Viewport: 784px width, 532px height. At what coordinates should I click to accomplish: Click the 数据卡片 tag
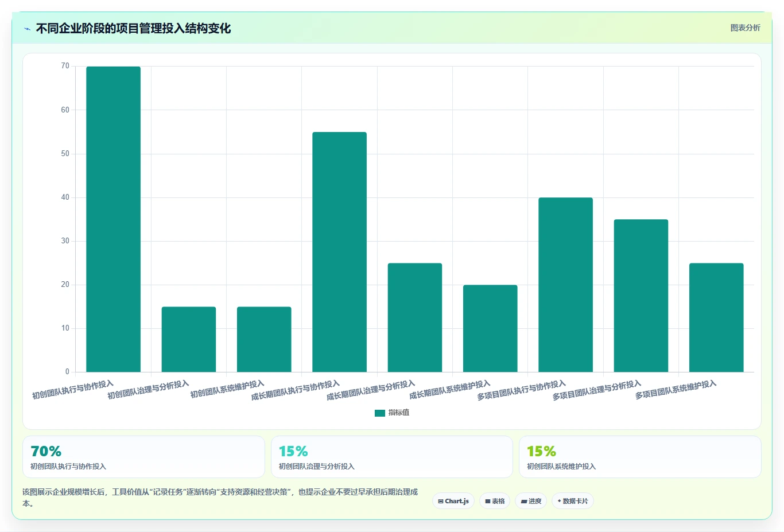(573, 501)
